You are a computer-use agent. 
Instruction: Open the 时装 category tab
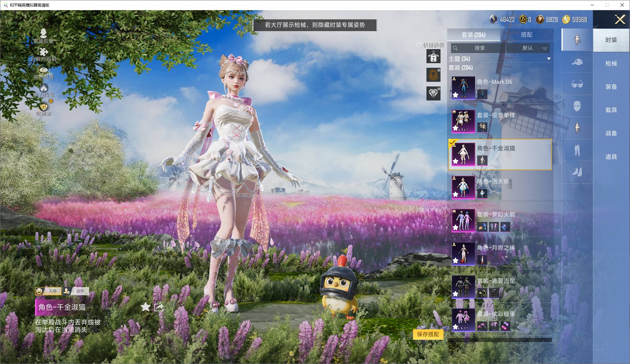point(611,40)
